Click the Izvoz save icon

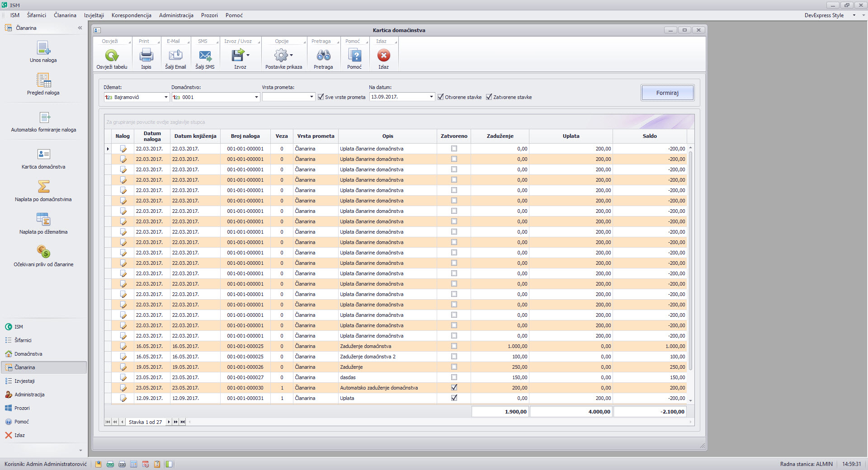[x=237, y=56]
